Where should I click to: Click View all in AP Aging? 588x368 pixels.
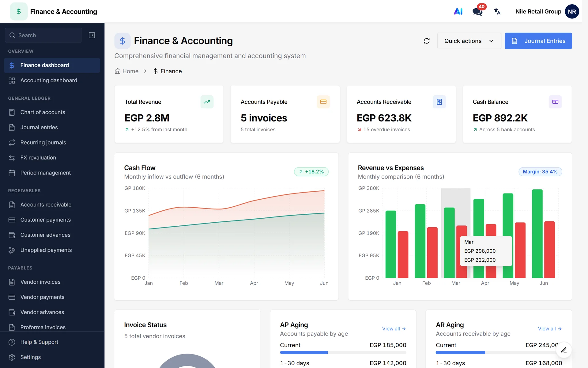[x=394, y=329]
